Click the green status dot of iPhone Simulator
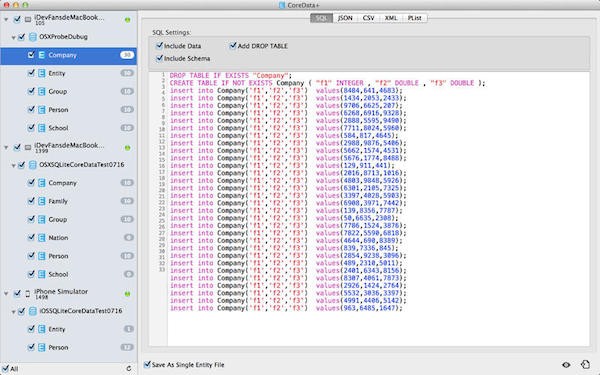Image resolution: width=600 pixels, height=375 pixels. pos(128,294)
